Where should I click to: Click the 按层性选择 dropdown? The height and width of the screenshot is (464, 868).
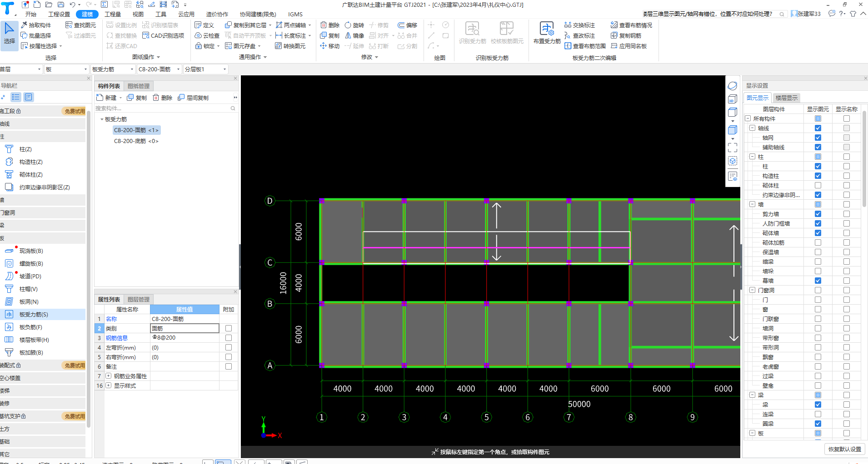[x=41, y=46]
